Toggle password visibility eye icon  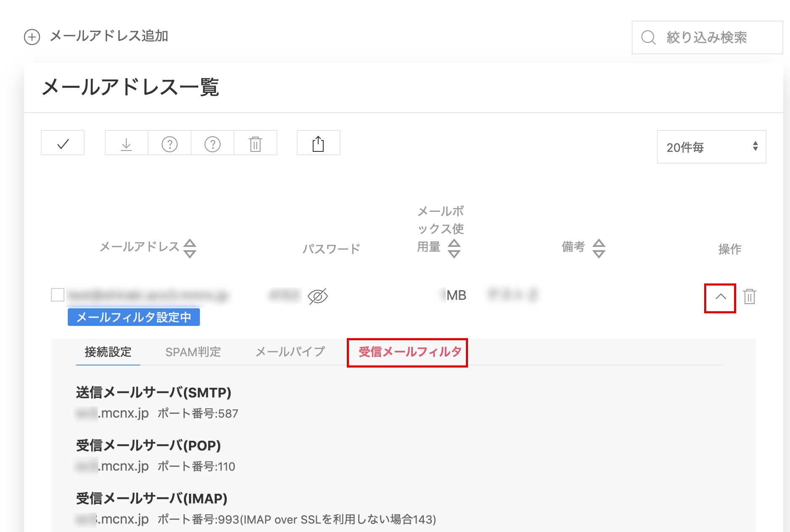[318, 296]
